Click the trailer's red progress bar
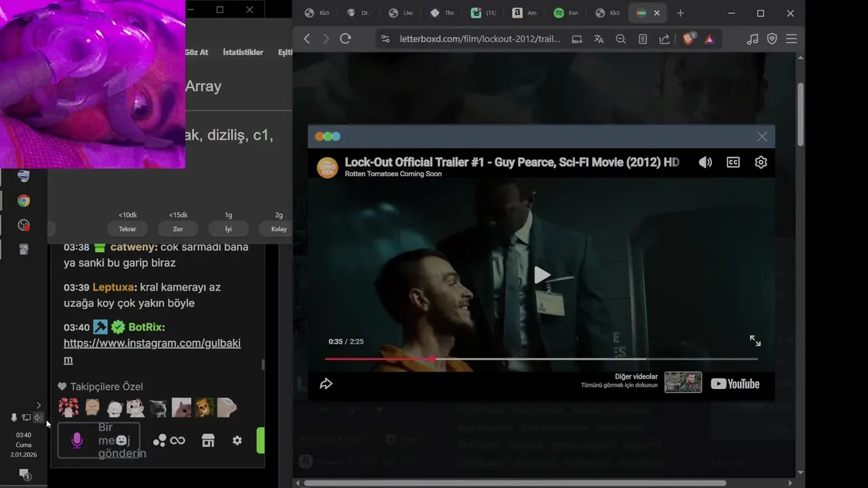The height and width of the screenshot is (488, 868). point(378,359)
